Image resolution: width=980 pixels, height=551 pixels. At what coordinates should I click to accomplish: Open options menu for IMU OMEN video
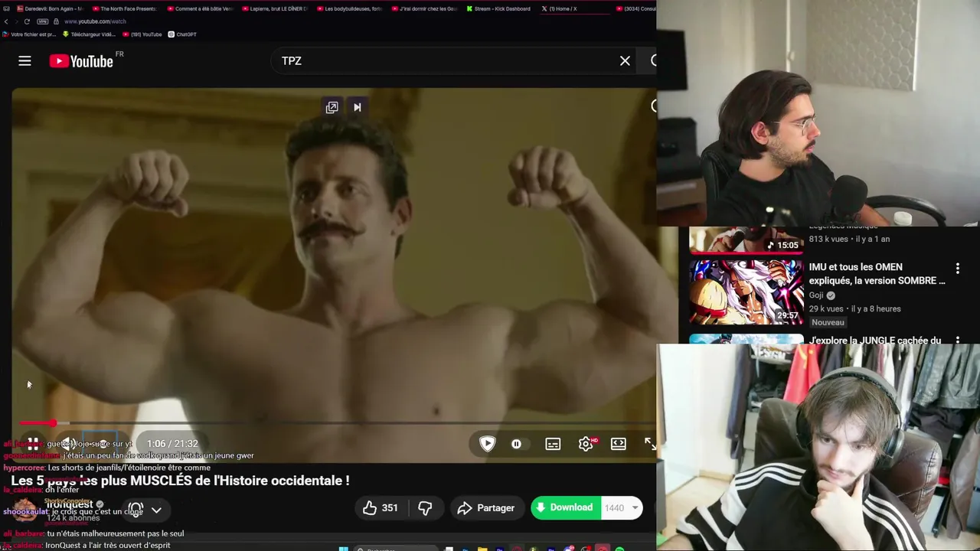coord(957,269)
